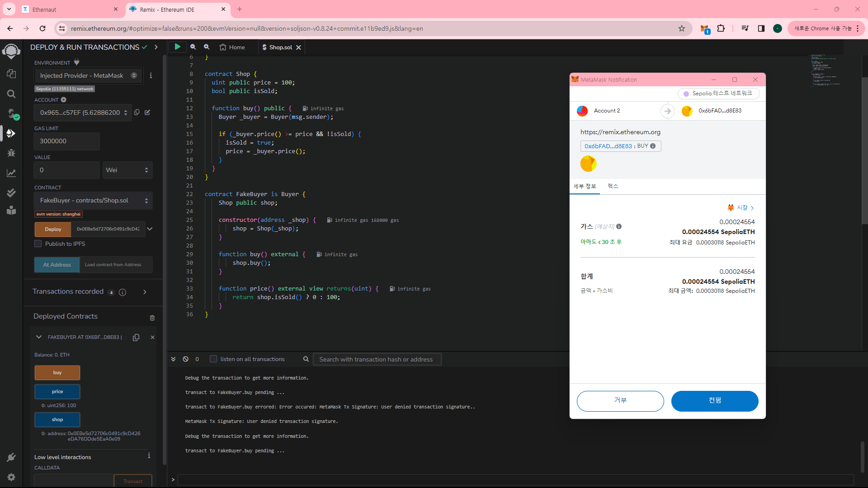Close the Shop.sol editor tab
868x488 pixels.
[x=298, y=47]
